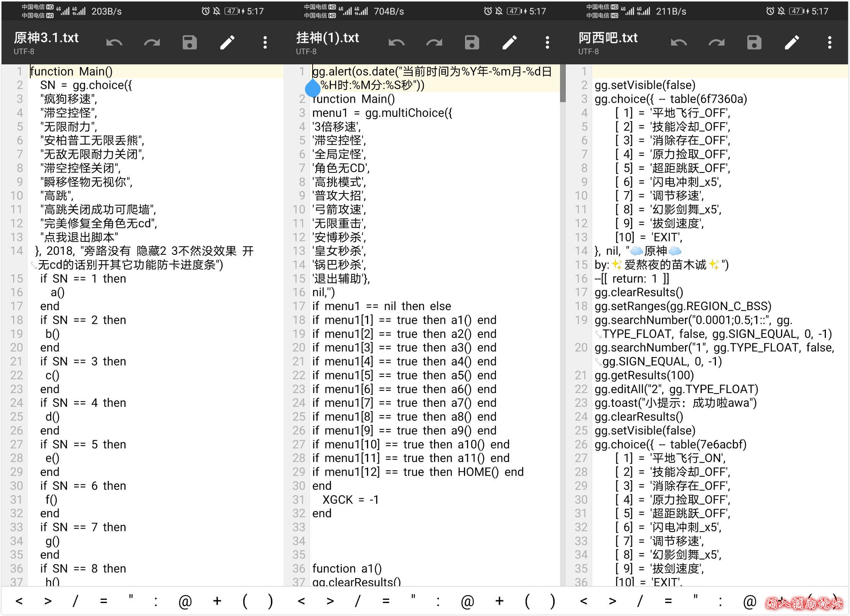
Task: Tap the pencil edit icon for 原神3.1.txt
Action: pyautogui.click(x=227, y=43)
